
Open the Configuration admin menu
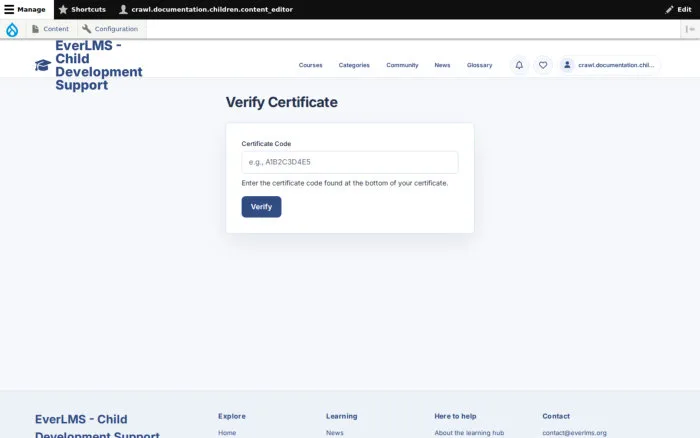point(110,29)
